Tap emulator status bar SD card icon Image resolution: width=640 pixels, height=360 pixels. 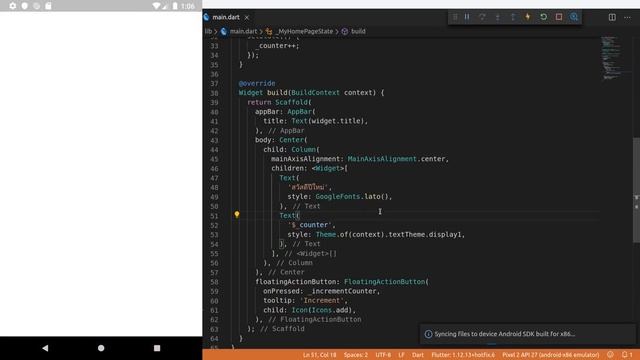click(48, 6)
